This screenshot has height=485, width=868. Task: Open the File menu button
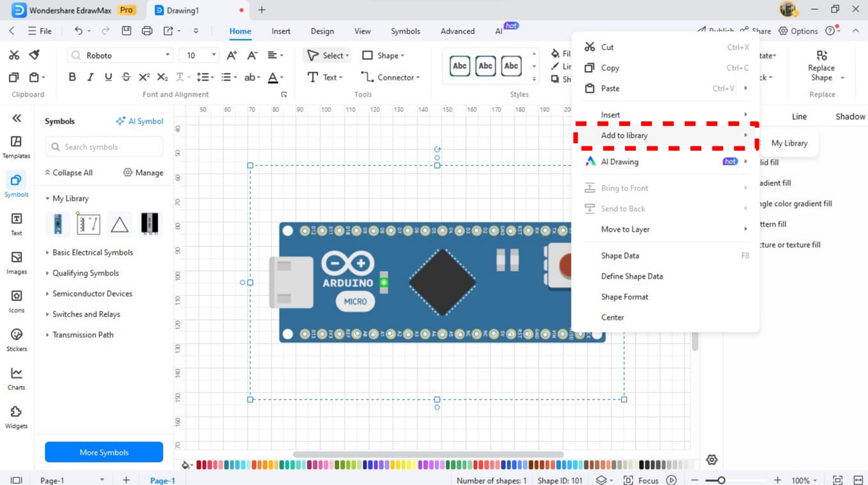40,31
